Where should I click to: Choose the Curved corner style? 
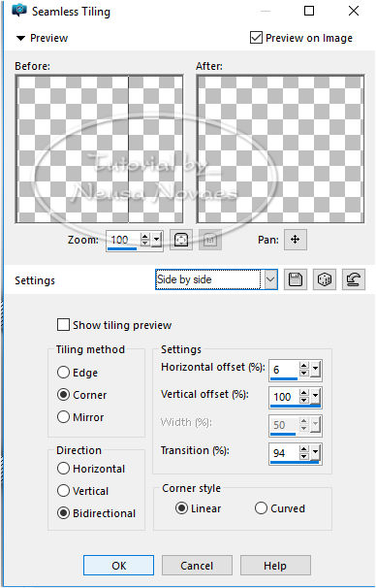click(x=261, y=508)
